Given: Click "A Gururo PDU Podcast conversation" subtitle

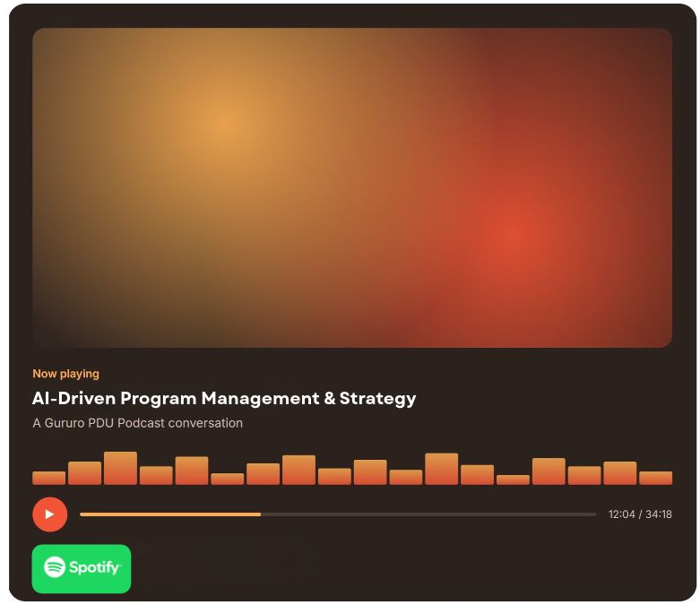Looking at the screenshot, I should point(137,423).
